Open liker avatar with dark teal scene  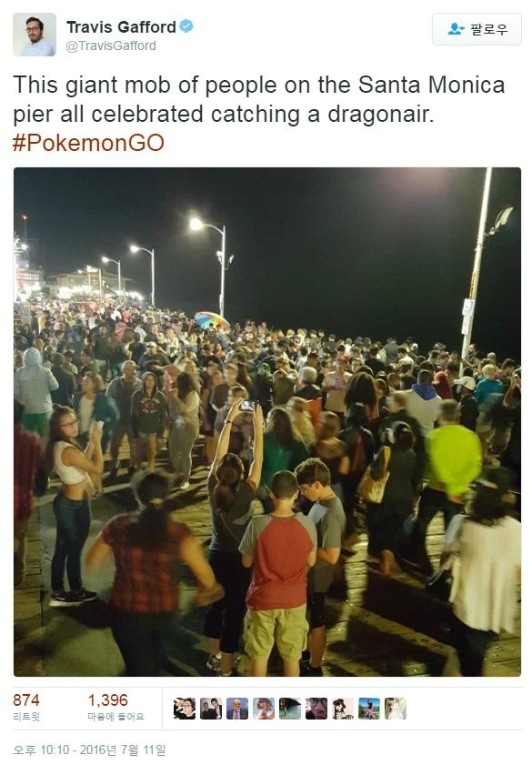point(290,709)
